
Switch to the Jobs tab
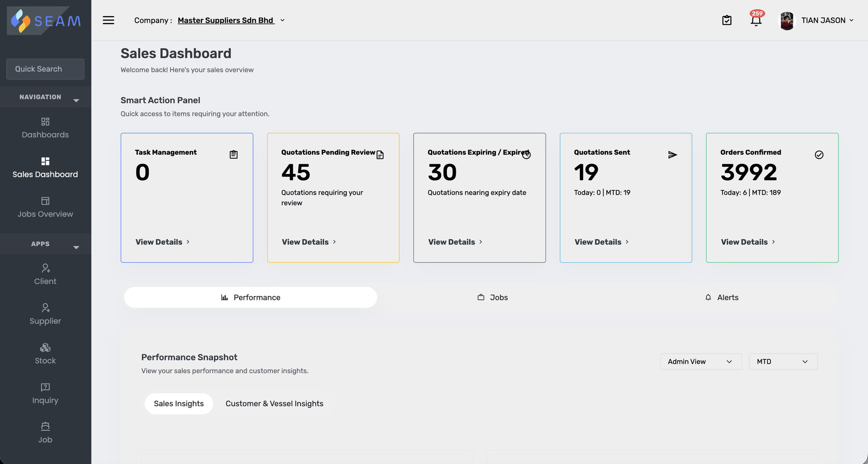(493, 298)
